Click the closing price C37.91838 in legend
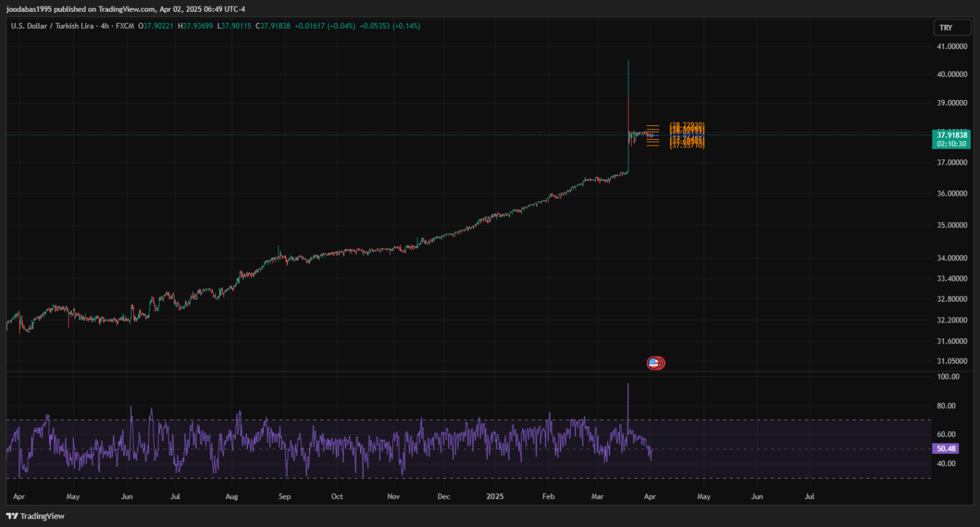Image resolution: width=980 pixels, height=527 pixels. click(x=272, y=26)
